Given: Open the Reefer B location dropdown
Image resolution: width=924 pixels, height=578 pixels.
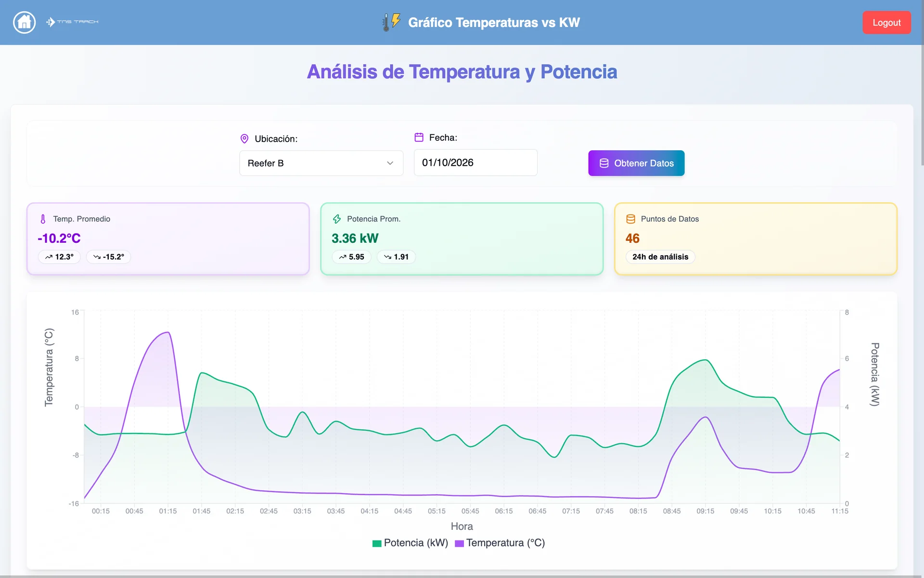Looking at the screenshot, I should pos(321,163).
